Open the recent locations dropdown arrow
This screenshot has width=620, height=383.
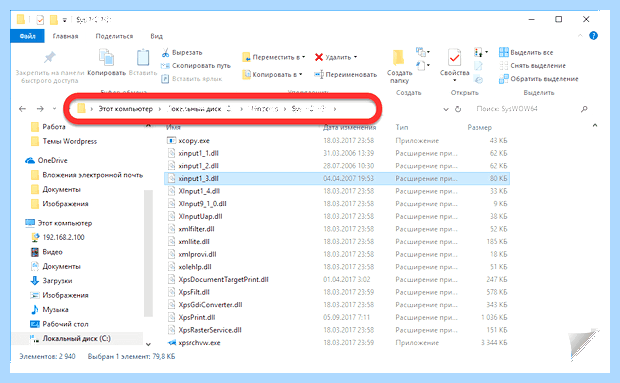tap(55, 109)
